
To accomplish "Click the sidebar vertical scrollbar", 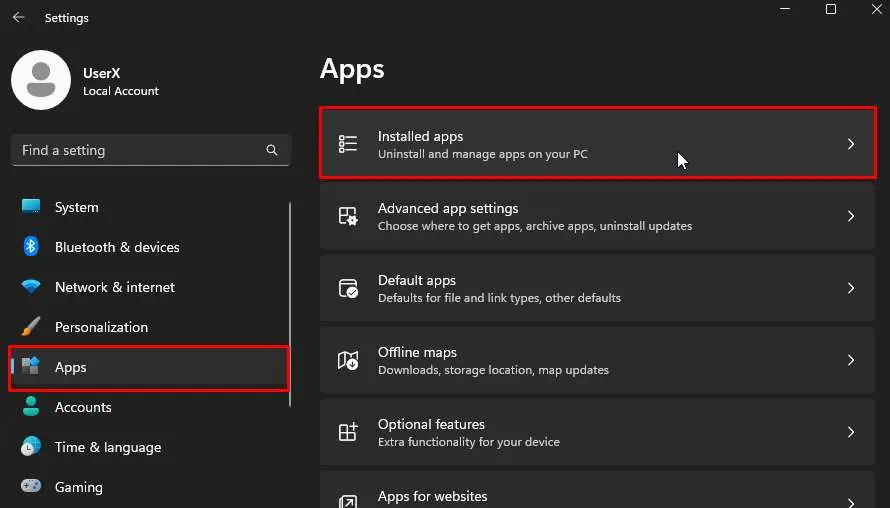I will click(x=290, y=300).
